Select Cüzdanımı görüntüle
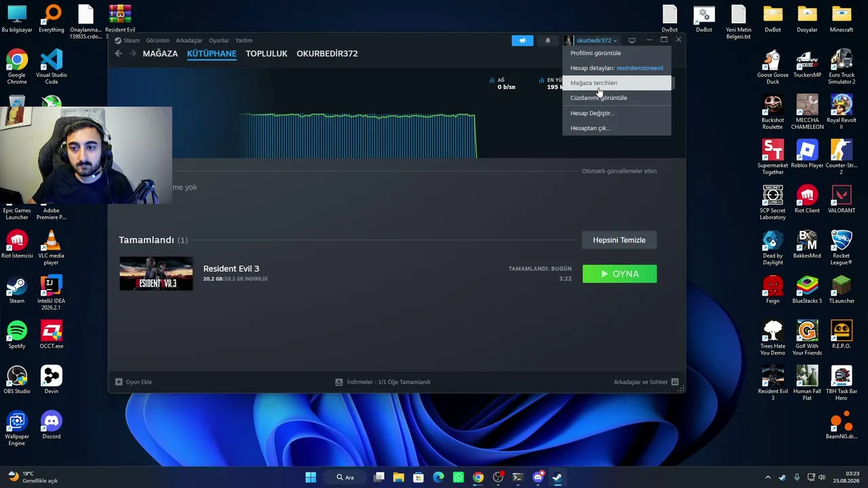The width and height of the screenshot is (868, 488). point(616,98)
